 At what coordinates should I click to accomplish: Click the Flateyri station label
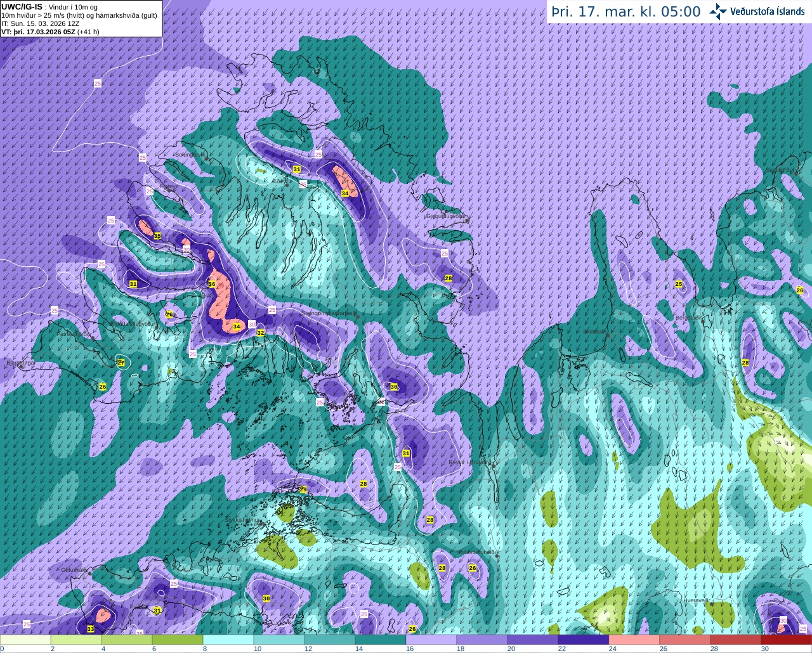tap(168, 187)
